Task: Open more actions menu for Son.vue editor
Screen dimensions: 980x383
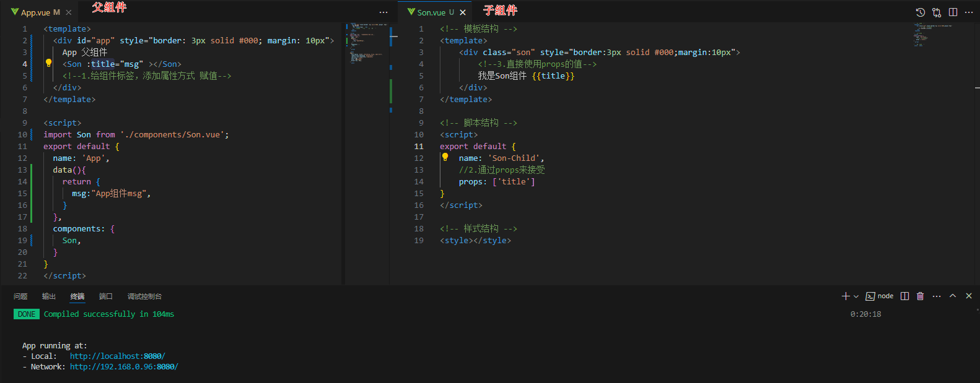Action: pos(969,12)
